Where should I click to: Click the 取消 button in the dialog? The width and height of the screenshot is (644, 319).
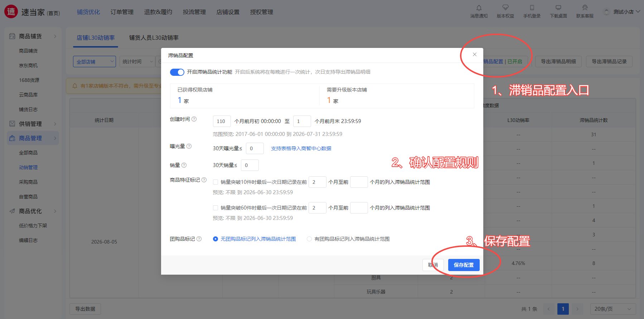(433, 265)
